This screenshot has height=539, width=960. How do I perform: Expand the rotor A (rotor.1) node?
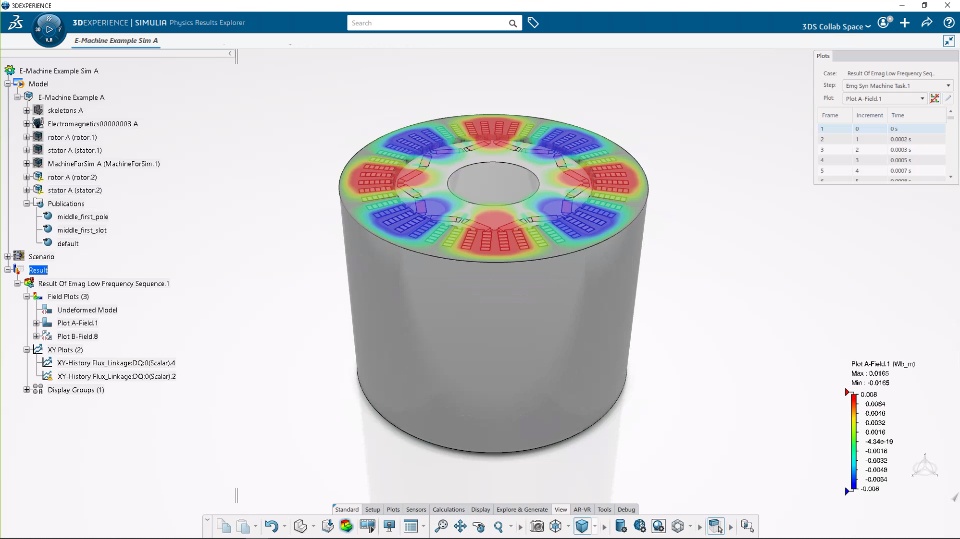point(27,137)
